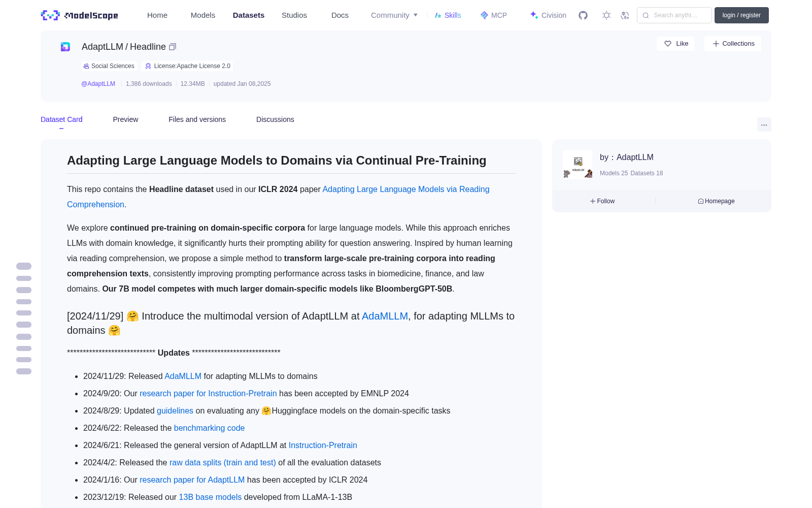Go to the Datasets nav item
The height and width of the screenshot is (508, 812).
point(249,15)
